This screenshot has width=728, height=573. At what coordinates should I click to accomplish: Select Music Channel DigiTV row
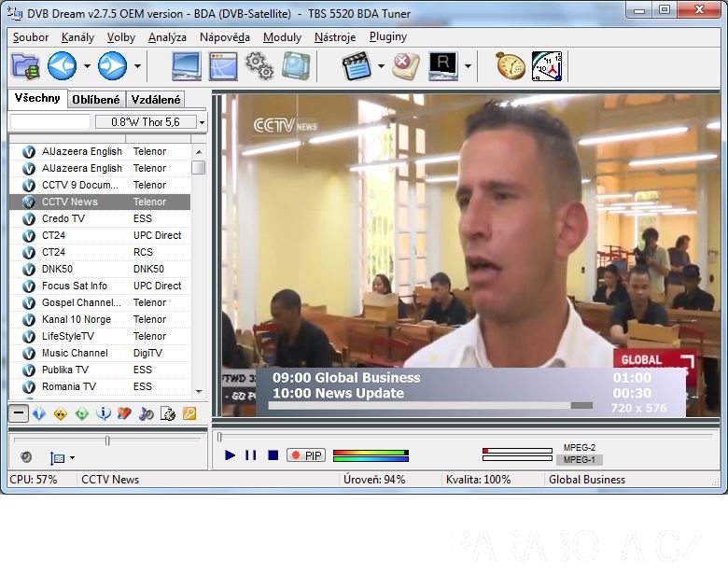(100, 353)
